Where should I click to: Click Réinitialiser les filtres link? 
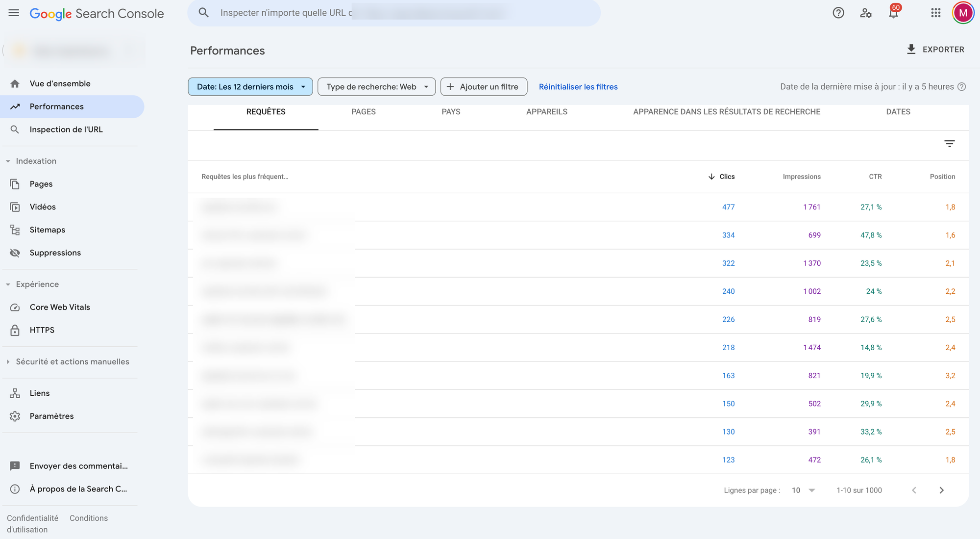tap(578, 87)
